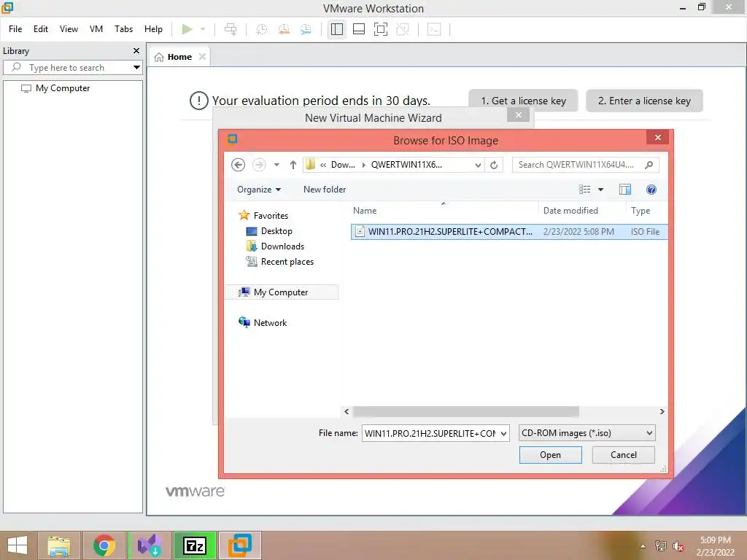This screenshot has height=560, width=747.
Task: Open the Edit menu
Action: 41,29
